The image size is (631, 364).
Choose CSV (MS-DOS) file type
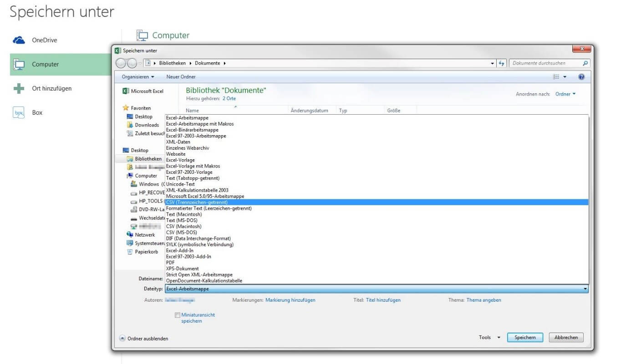click(x=377, y=233)
